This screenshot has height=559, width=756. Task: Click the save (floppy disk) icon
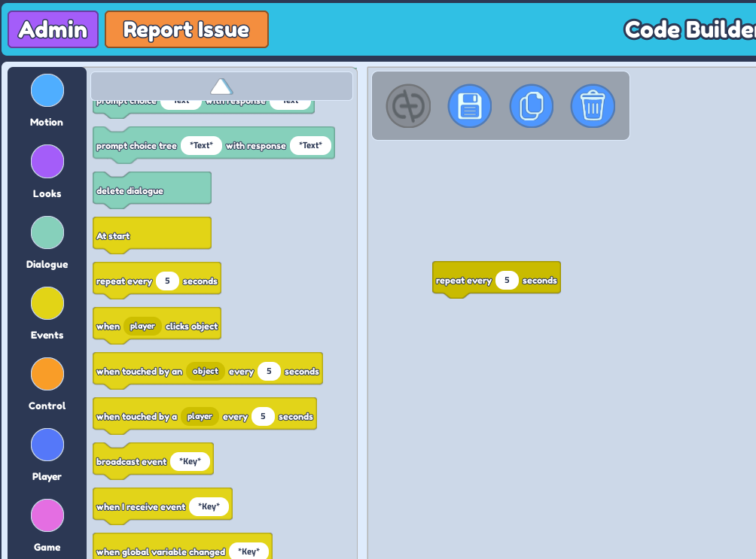(469, 105)
